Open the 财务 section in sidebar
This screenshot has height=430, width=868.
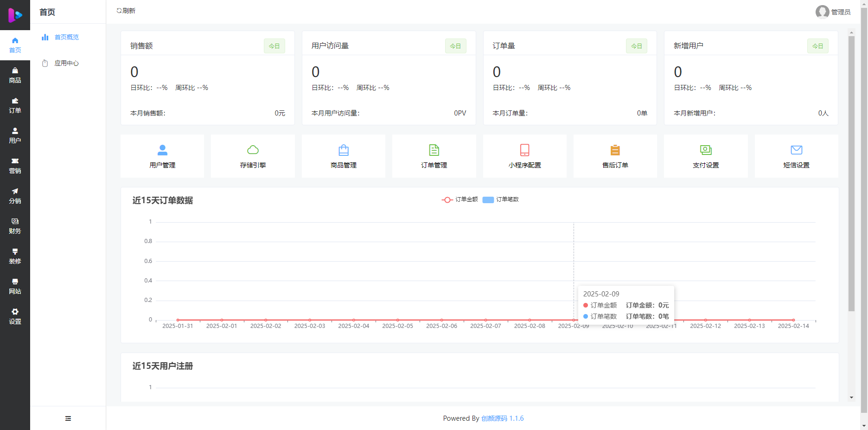15,225
